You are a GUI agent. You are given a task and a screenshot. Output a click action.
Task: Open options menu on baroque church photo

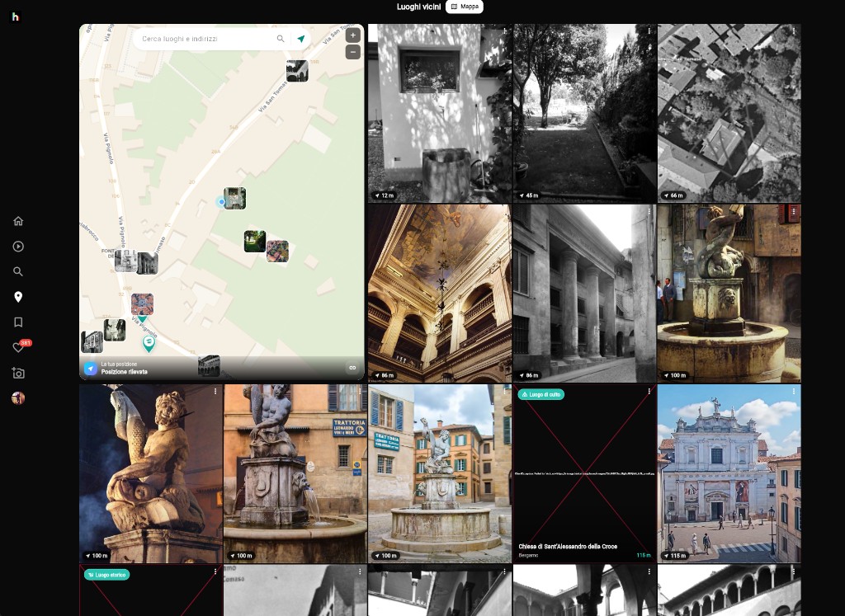(794, 392)
